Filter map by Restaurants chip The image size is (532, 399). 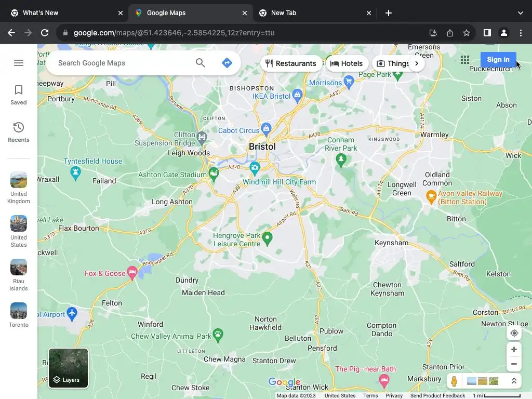click(x=291, y=63)
